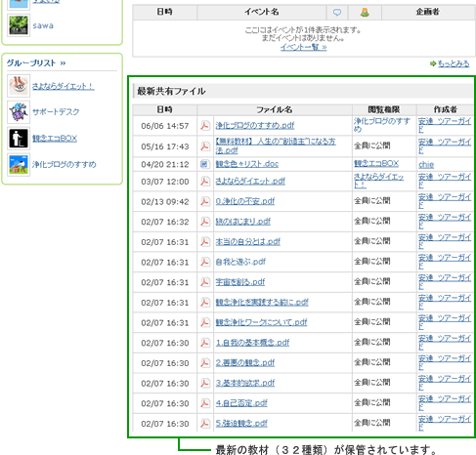Screen dimensions: 476x455
Task: Click the comment bubble column icon
Action: [337, 13]
